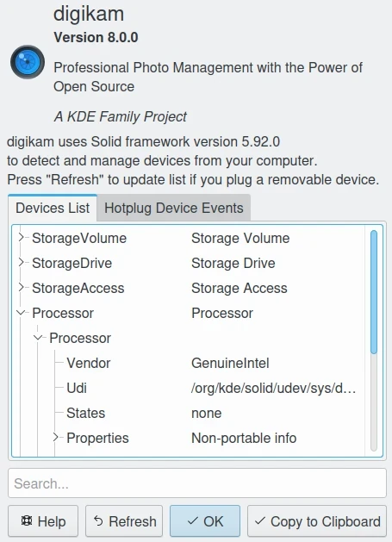Focus the Search input field
The height and width of the screenshot is (542, 392).
point(197,483)
